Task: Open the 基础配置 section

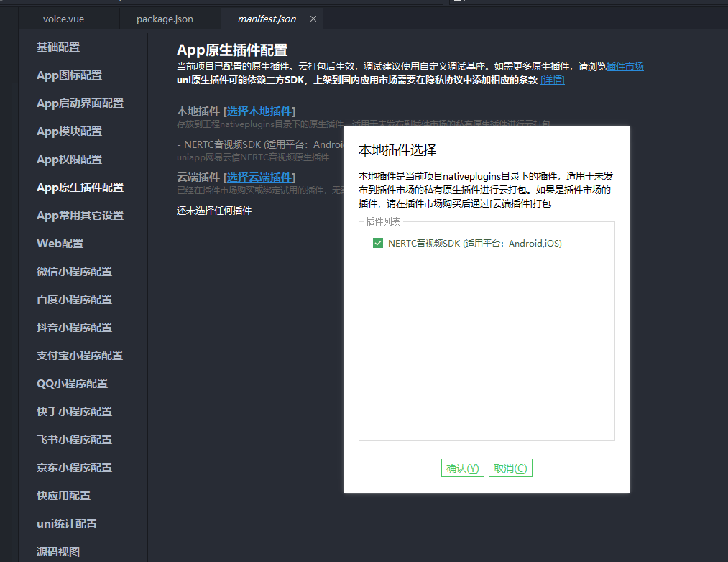Action: (58, 47)
